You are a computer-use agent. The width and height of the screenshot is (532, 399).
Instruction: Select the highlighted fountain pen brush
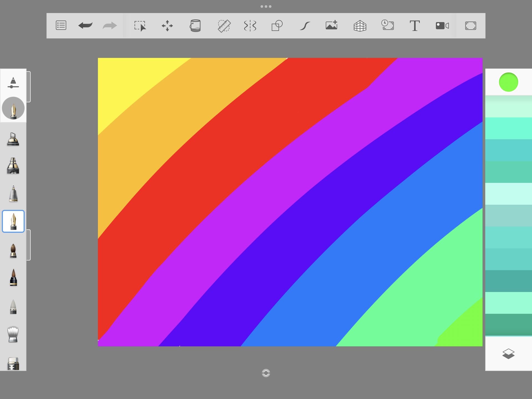tap(13, 221)
